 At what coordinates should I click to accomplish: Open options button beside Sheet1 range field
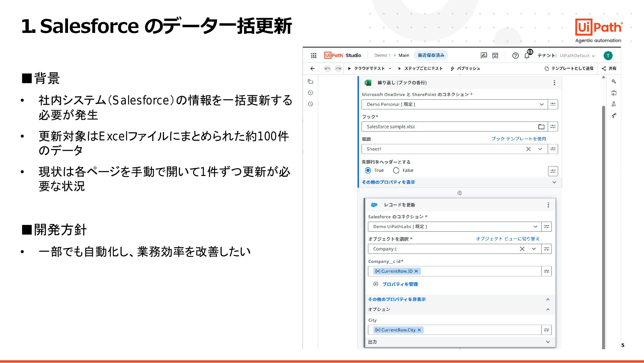(553, 149)
